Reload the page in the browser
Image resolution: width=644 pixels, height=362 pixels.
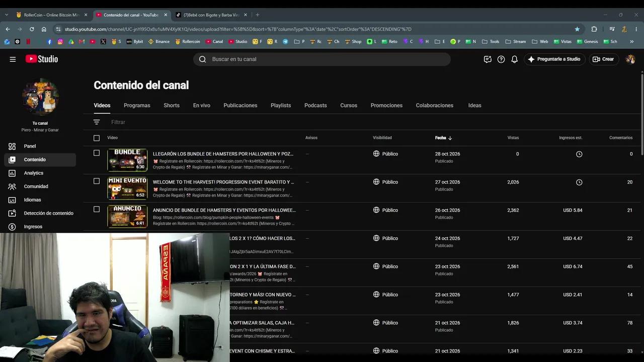coord(32,29)
